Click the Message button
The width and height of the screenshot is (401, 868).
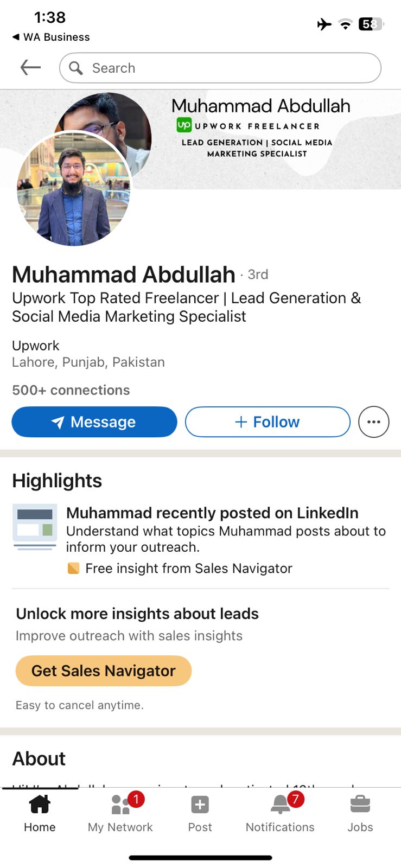tap(94, 422)
